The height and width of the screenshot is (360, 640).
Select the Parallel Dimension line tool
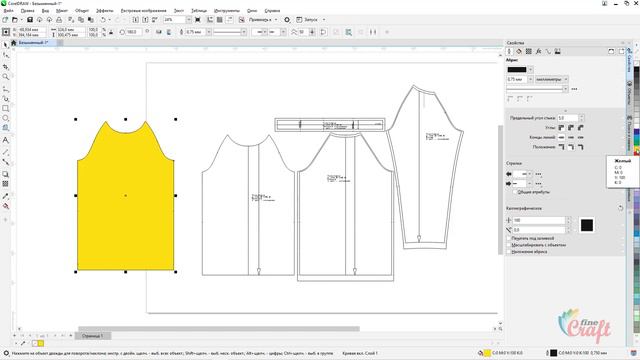(x=6, y=152)
